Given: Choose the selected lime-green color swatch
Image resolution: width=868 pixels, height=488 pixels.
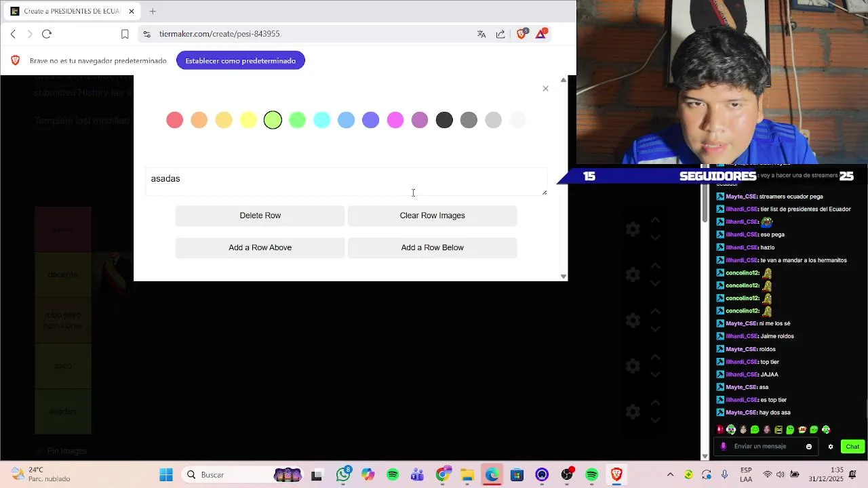Looking at the screenshot, I should pos(273,120).
